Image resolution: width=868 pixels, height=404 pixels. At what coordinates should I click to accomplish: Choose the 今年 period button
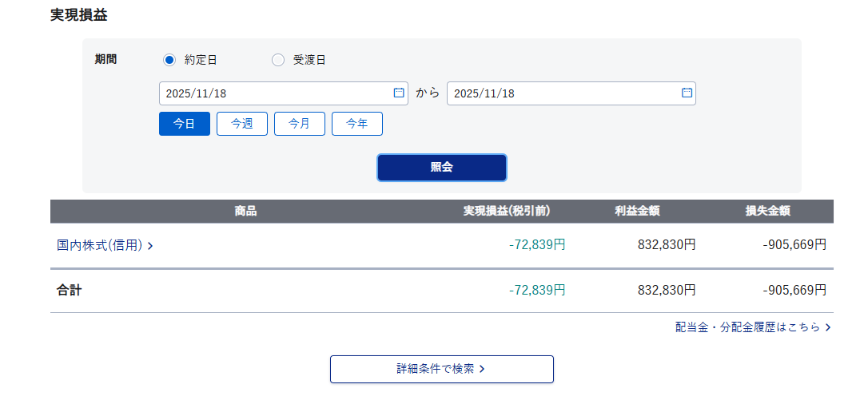point(357,124)
